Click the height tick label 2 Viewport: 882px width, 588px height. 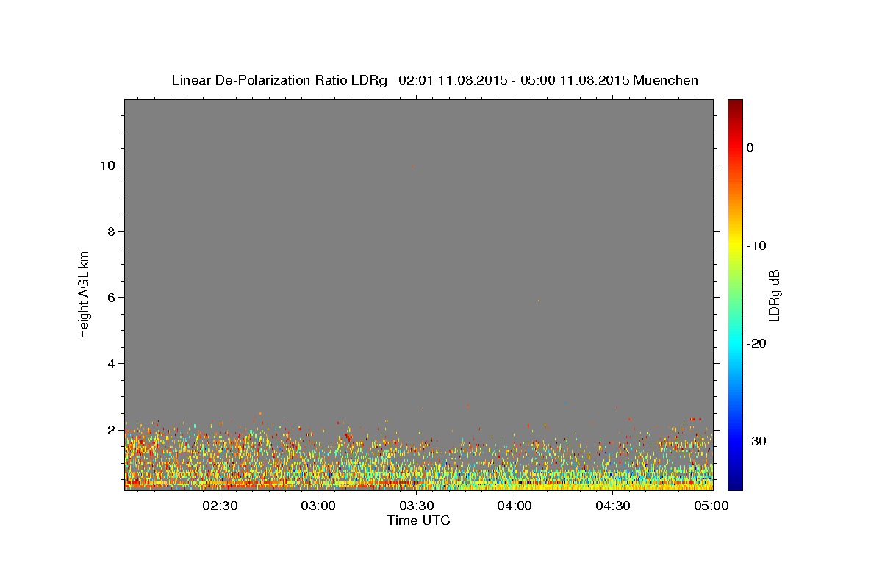tap(112, 430)
